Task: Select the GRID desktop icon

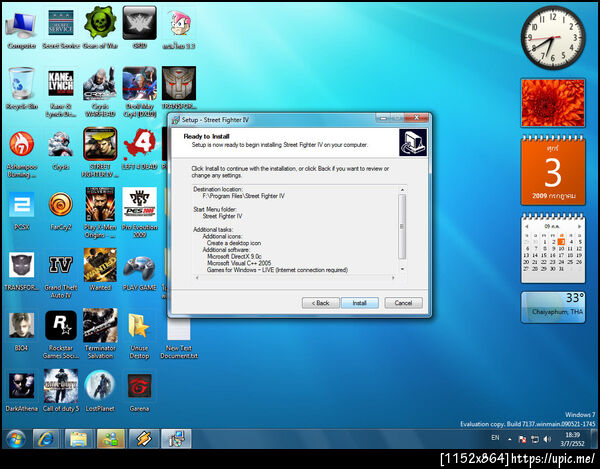Action: [139, 29]
